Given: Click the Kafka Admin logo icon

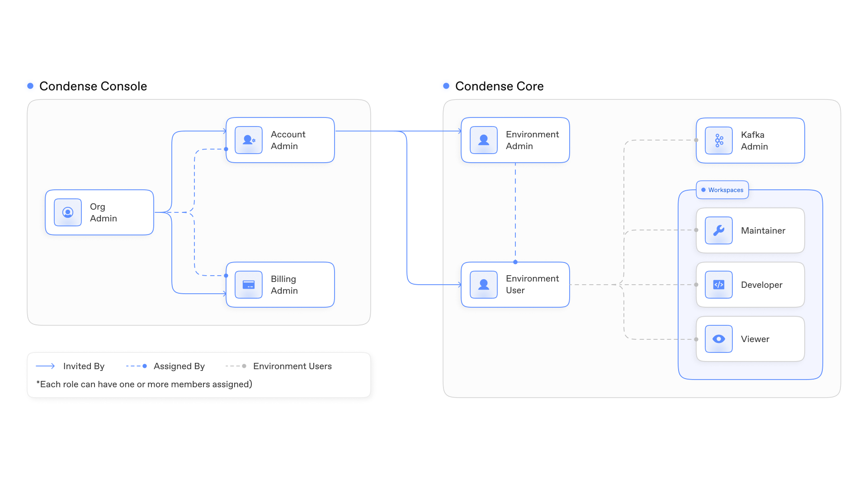Looking at the screenshot, I should tap(719, 141).
